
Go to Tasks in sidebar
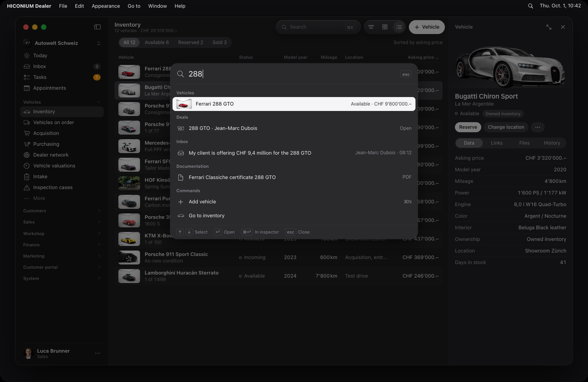pyautogui.click(x=62, y=77)
